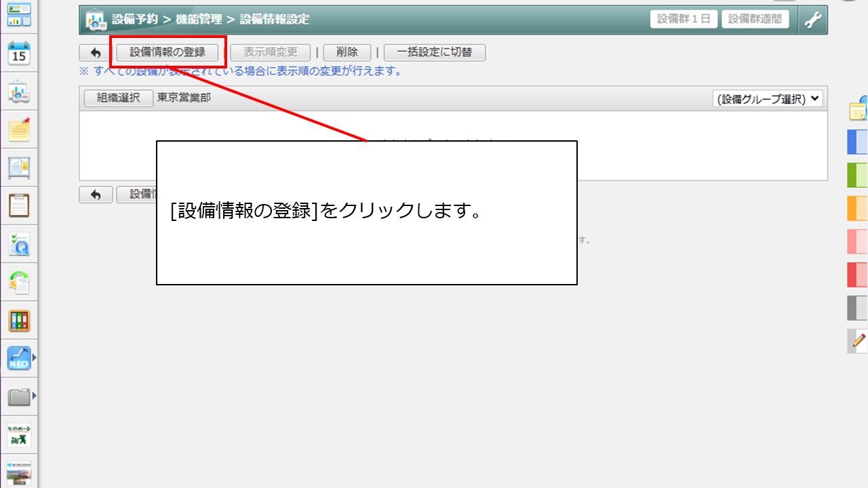Open the pinned yellow memo icon in the sidebar
The height and width of the screenshot is (488, 868).
tap(19, 129)
